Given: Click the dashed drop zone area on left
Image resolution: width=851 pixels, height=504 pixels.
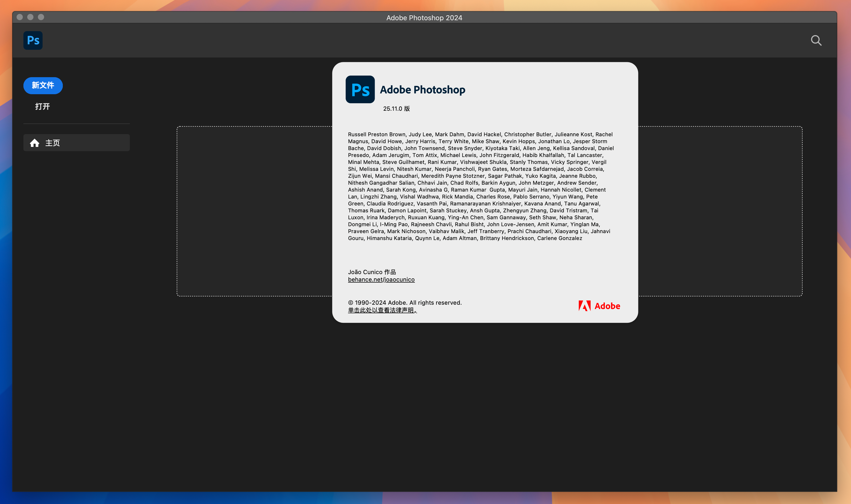Looking at the screenshot, I should click(x=254, y=211).
